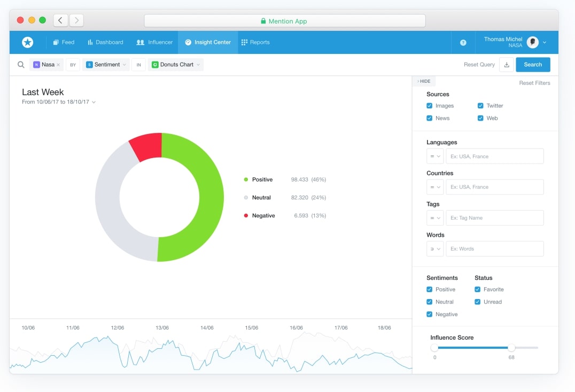Click the Tags input field
The width and height of the screenshot is (575, 392).
click(495, 217)
